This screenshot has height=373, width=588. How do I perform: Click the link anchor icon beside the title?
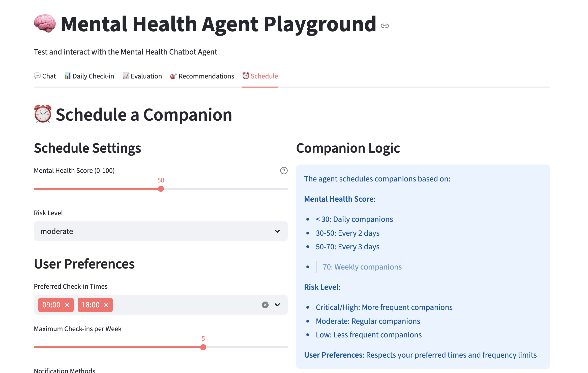point(384,25)
